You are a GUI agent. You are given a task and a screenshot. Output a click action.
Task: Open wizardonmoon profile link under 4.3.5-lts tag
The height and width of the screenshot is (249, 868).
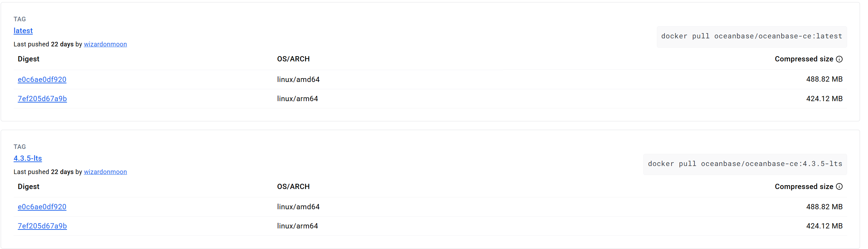(x=105, y=172)
